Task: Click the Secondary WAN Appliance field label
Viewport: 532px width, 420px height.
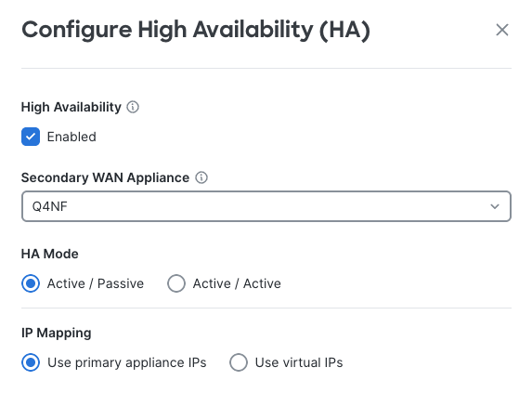Action: (105, 177)
